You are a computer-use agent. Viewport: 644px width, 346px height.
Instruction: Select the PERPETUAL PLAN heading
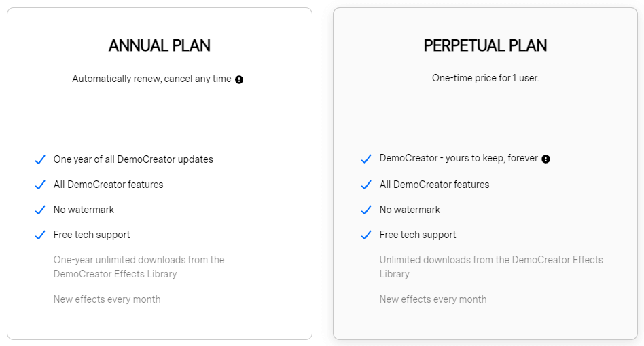[x=485, y=45]
